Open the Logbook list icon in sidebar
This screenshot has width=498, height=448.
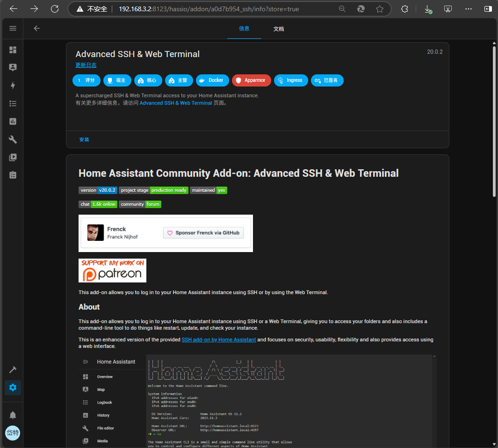tap(13, 103)
